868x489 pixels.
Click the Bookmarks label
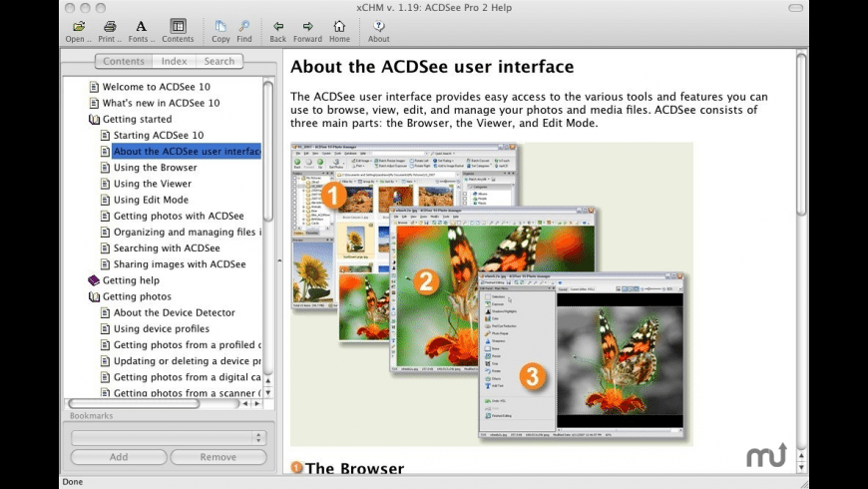92,415
